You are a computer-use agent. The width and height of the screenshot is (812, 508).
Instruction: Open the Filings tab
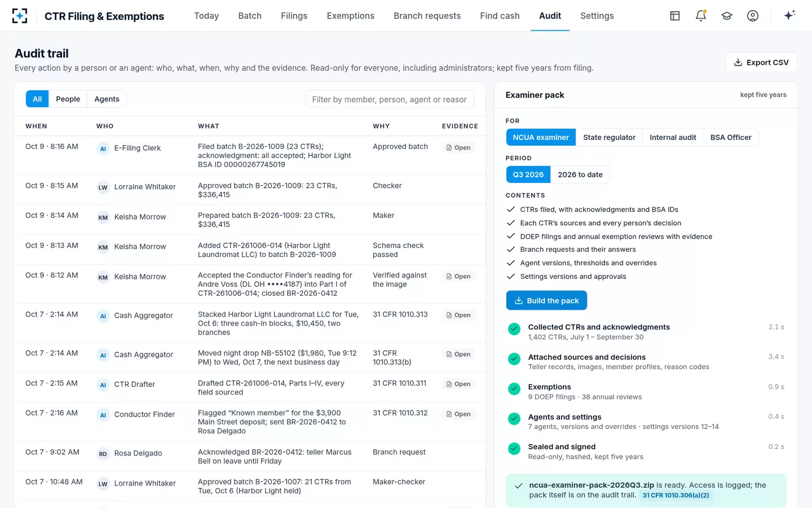click(x=294, y=16)
